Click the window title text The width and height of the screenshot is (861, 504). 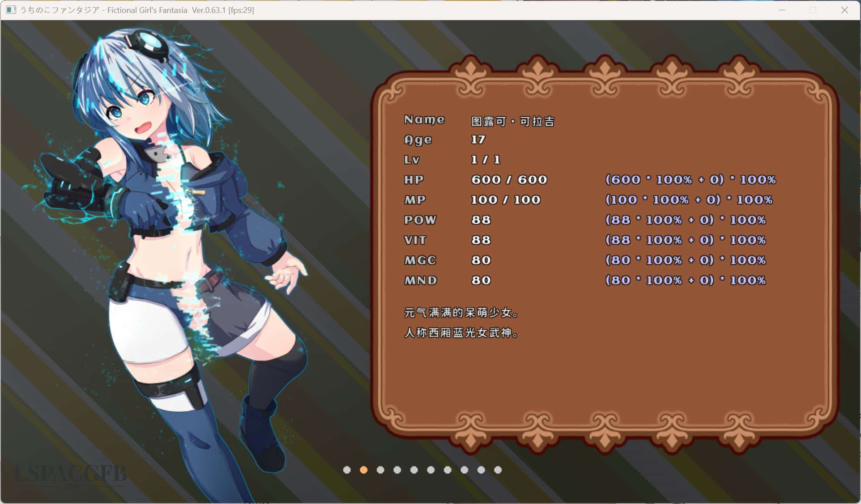[x=136, y=10]
